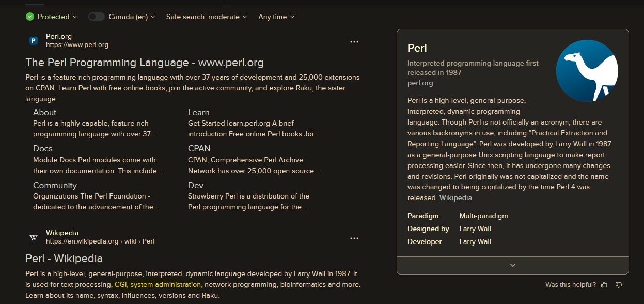Click perl.org link in the info panel
Image resolution: width=644 pixels, height=304 pixels.
click(420, 83)
